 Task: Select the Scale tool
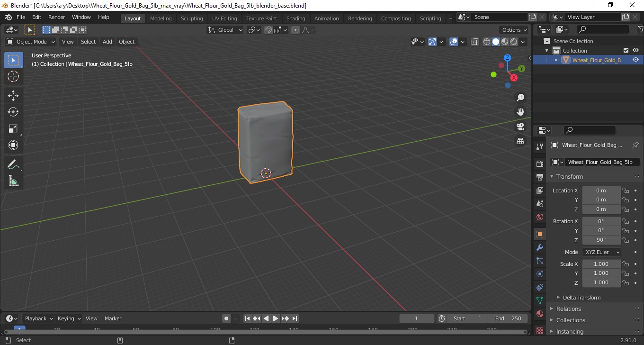13,128
